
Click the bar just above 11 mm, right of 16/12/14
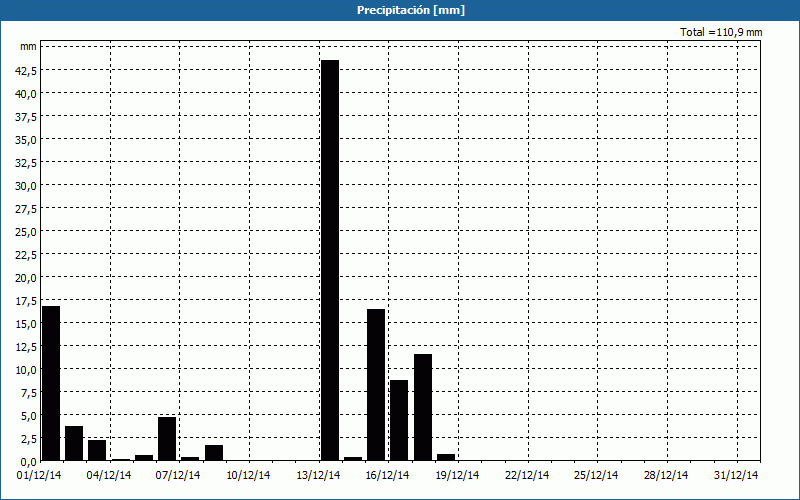tap(423, 407)
